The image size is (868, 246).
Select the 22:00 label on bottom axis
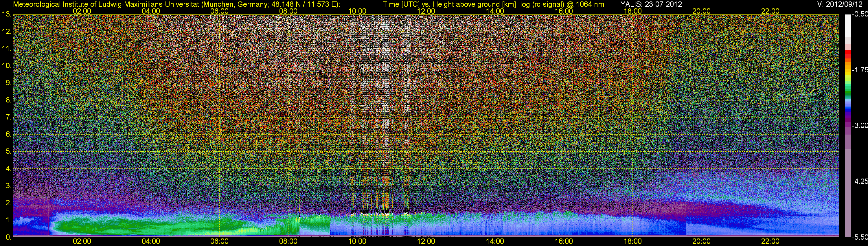(x=770, y=241)
